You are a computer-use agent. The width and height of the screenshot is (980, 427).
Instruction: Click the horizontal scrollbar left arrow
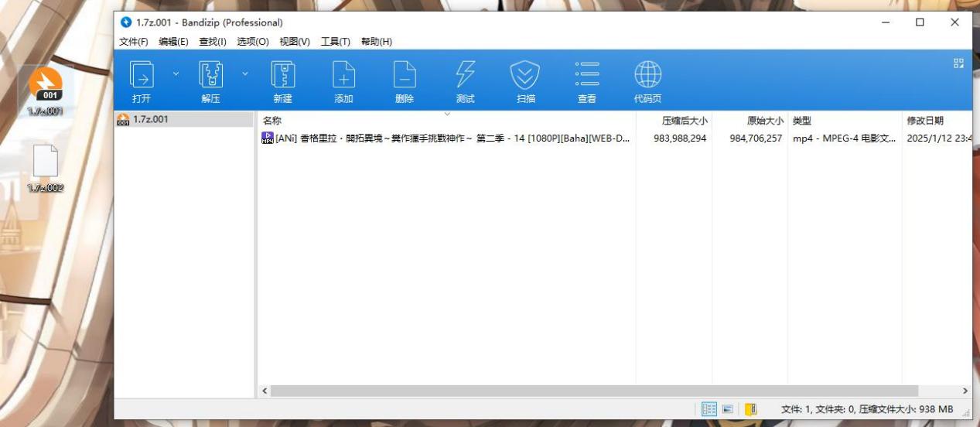(265, 391)
